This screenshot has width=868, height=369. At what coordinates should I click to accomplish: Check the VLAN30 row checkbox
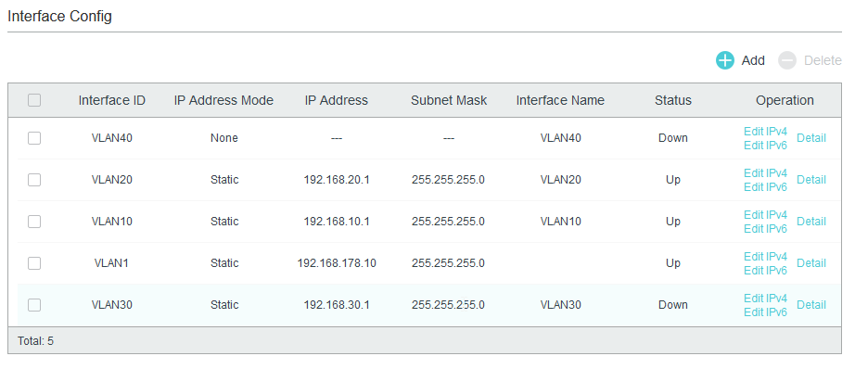(x=34, y=305)
